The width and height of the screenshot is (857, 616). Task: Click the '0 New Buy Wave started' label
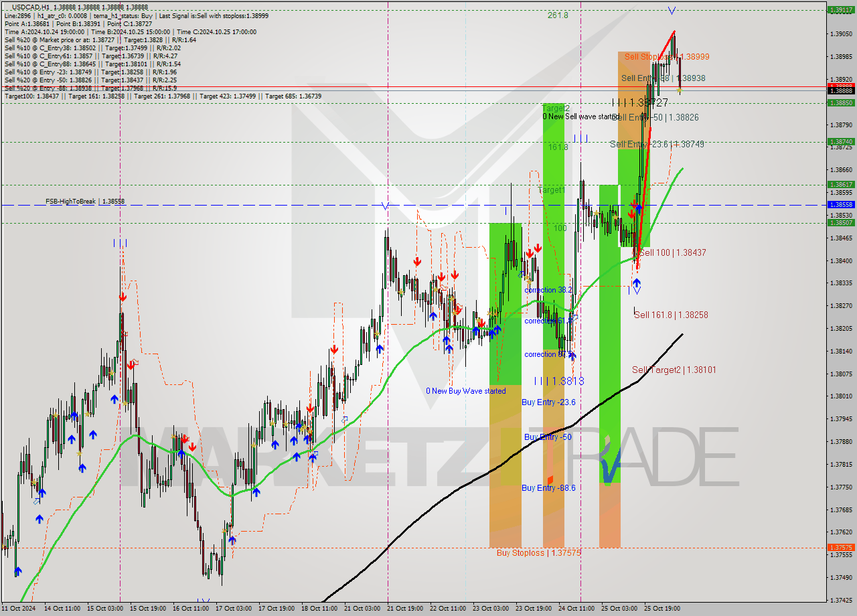tap(466, 391)
